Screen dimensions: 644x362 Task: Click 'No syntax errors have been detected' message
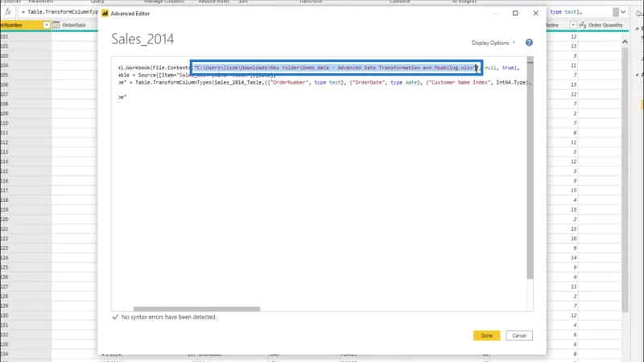(169, 317)
